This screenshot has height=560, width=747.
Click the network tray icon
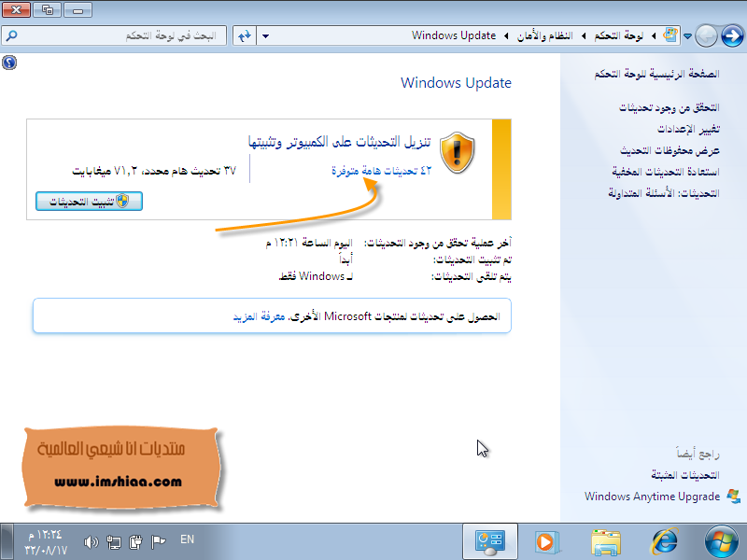[113, 542]
